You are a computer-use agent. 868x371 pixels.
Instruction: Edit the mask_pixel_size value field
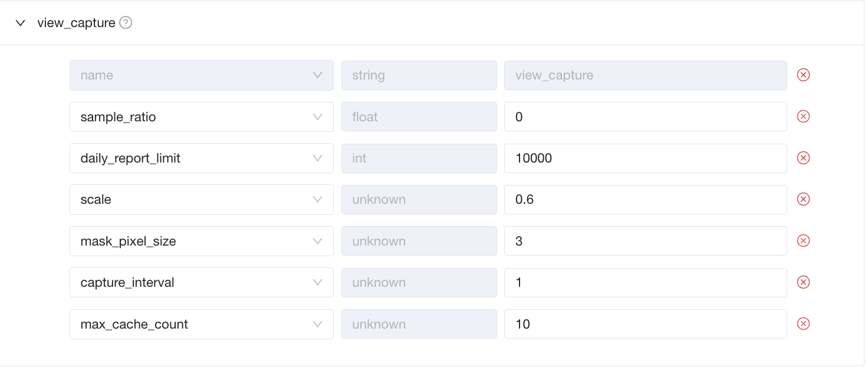[646, 241]
